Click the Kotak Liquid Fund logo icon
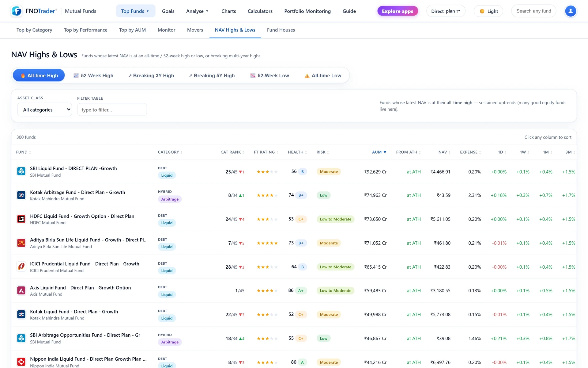 21,314
